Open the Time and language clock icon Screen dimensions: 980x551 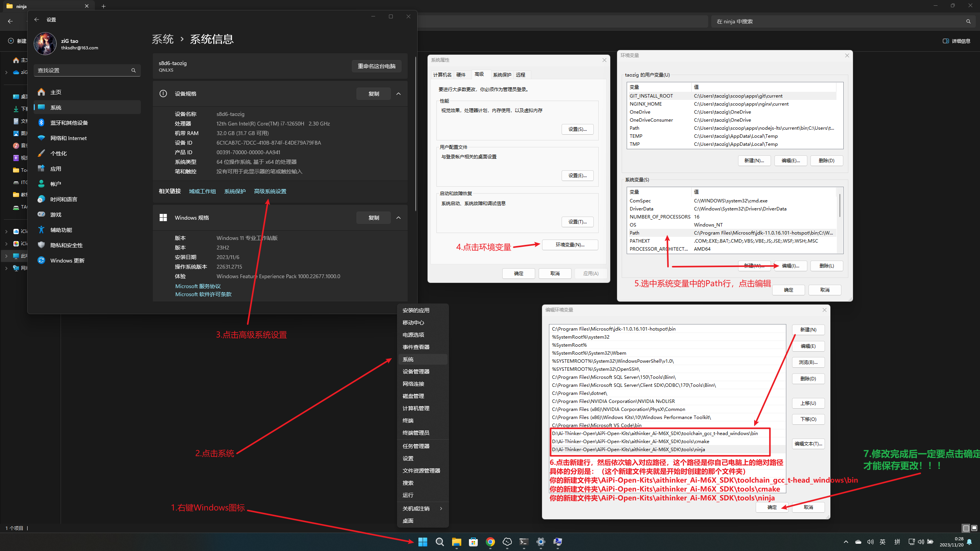coord(41,199)
